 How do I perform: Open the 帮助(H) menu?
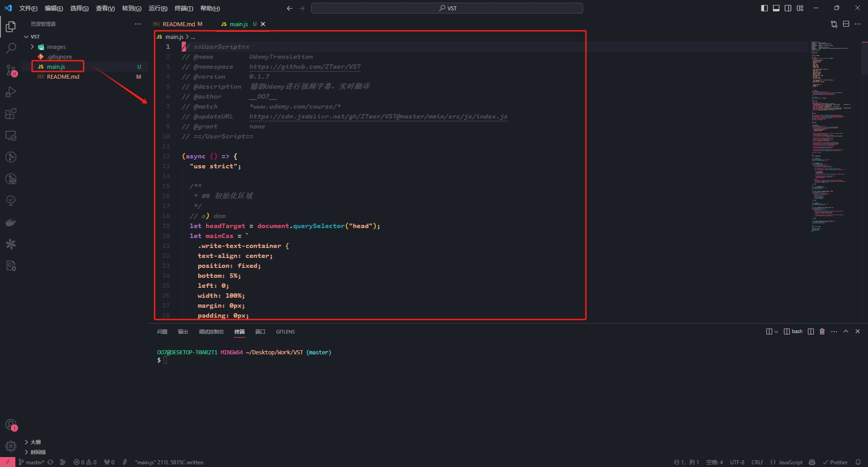(x=210, y=8)
